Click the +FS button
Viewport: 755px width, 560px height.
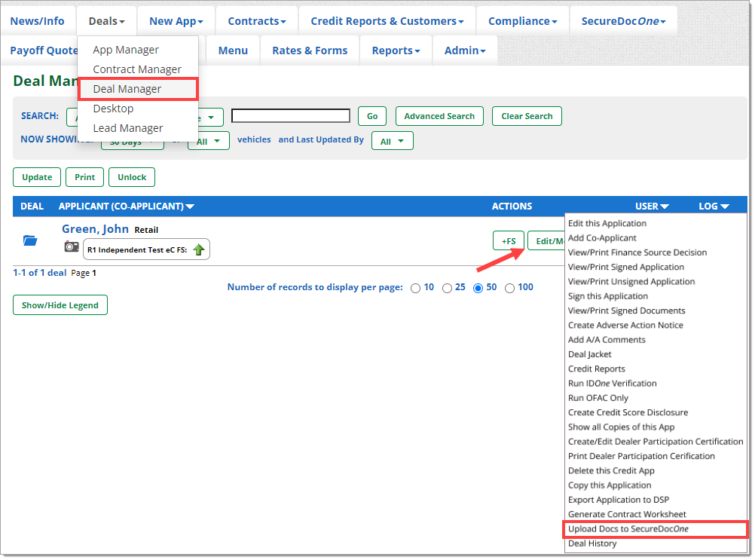point(509,241)
